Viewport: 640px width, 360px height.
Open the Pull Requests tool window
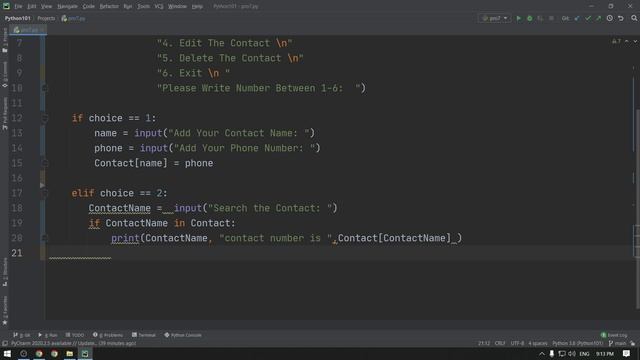click(4, 113)
